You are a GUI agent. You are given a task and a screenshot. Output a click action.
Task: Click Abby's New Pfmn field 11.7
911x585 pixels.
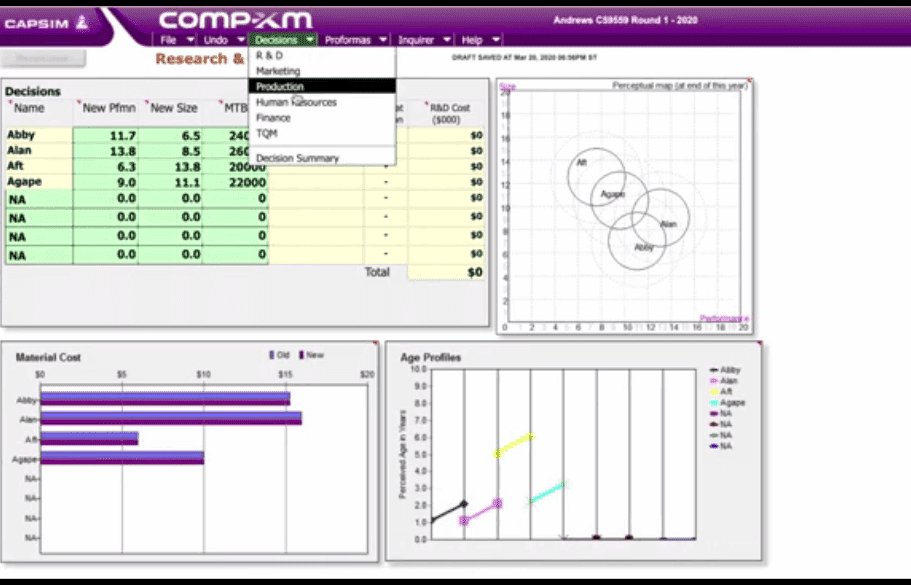pos(106,135)
